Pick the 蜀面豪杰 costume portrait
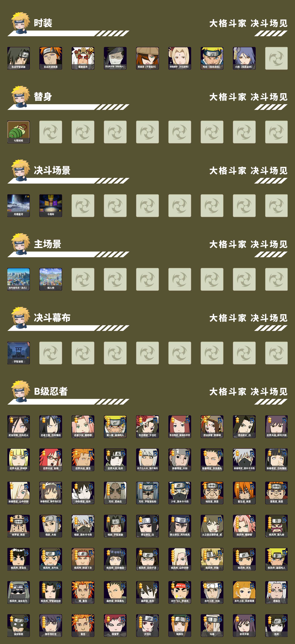 click(83, 58)
